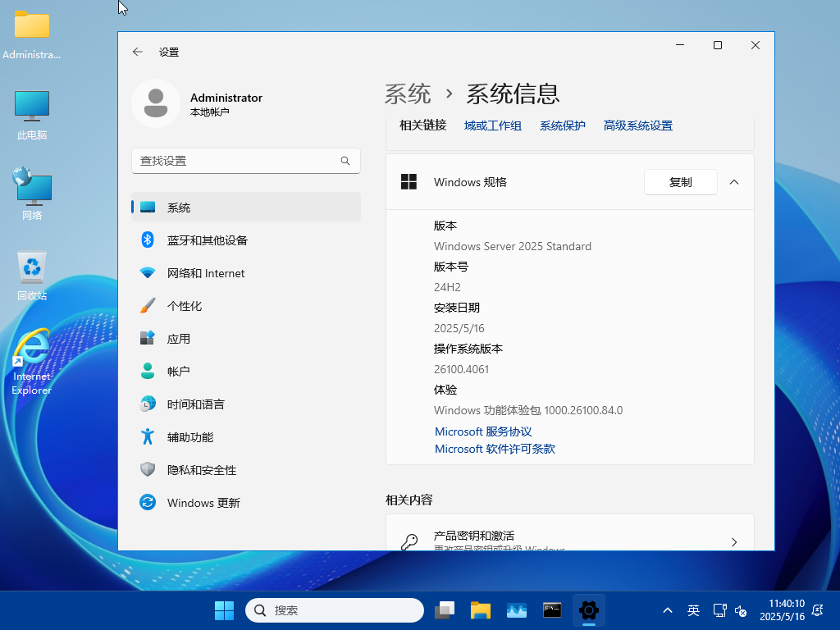This screenshot has height=630, width=840.
Task: Switch the 英 input language indicator
Action: click(694, 610)
